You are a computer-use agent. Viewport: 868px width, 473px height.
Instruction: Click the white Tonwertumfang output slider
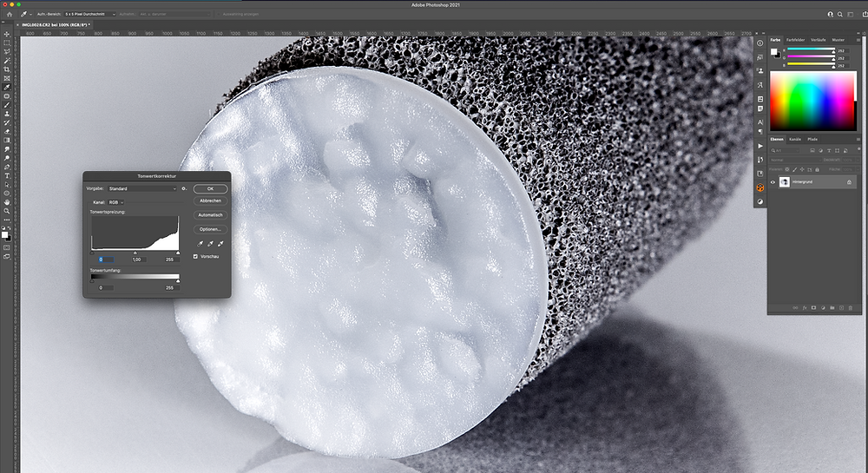(x=178, y=281)
